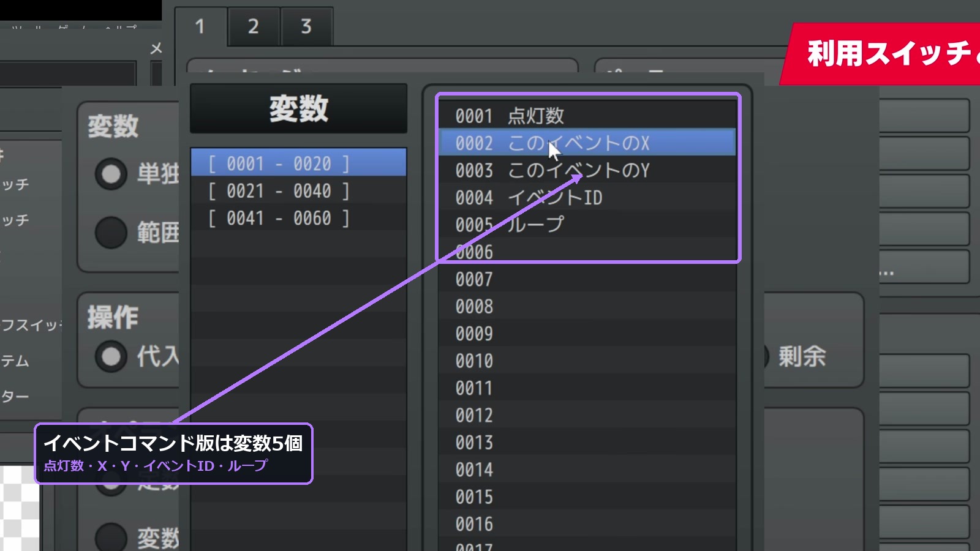This screenshot has height=551, width=980.
Task: Select the 単独 radio button
Action: pyautogui.click(x=111, y=174)
